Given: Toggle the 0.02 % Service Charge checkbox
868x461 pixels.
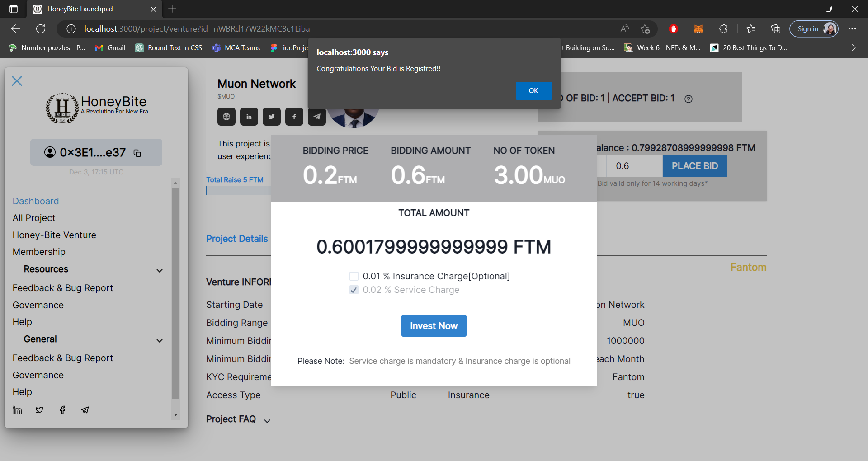Looking at the screenshot, I should 354,290.
